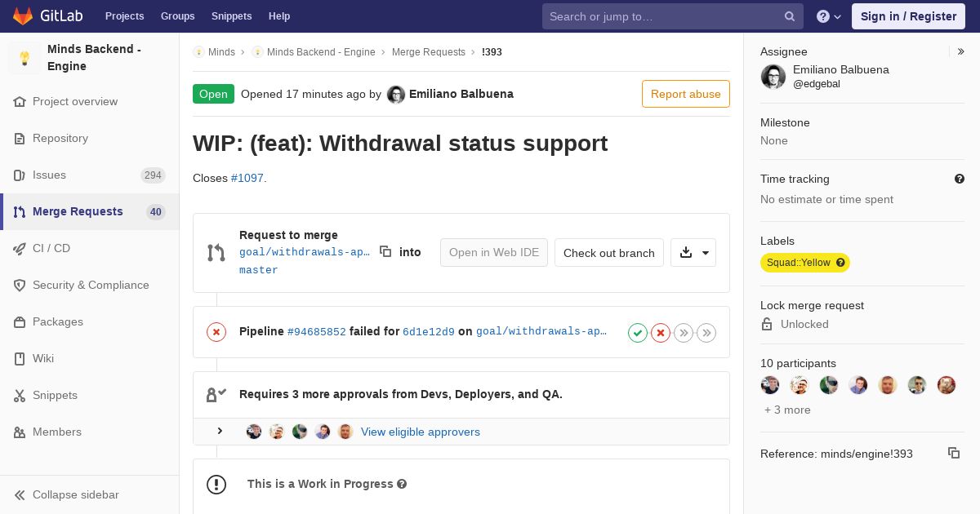Click the Minds Backend - Engine project avatar

[x=24, y=58]
